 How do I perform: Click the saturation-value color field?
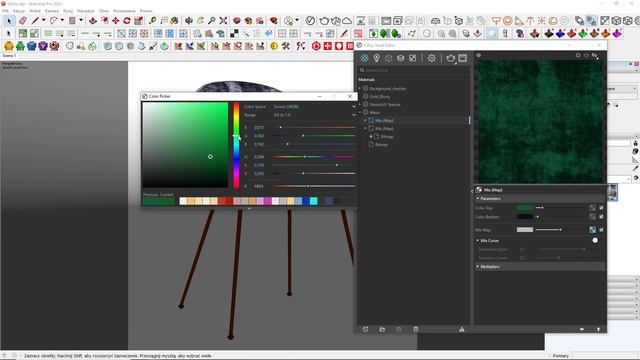(x=185, y=145)
